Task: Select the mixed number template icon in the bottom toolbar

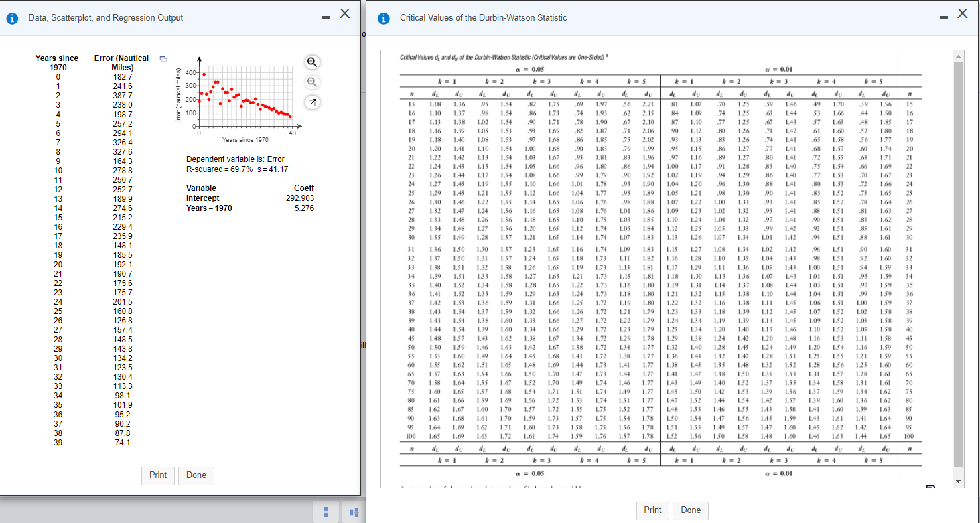Action: click(x=352, y=512)
